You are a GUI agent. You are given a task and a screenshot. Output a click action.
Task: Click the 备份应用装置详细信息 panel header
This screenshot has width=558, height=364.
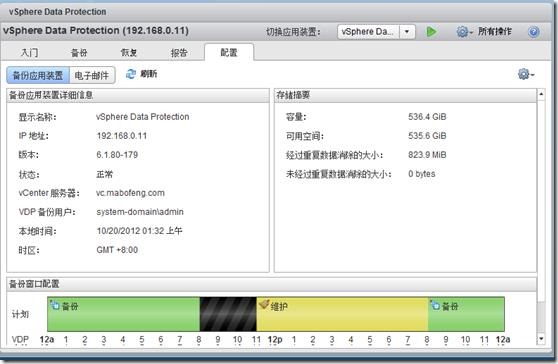138,95
